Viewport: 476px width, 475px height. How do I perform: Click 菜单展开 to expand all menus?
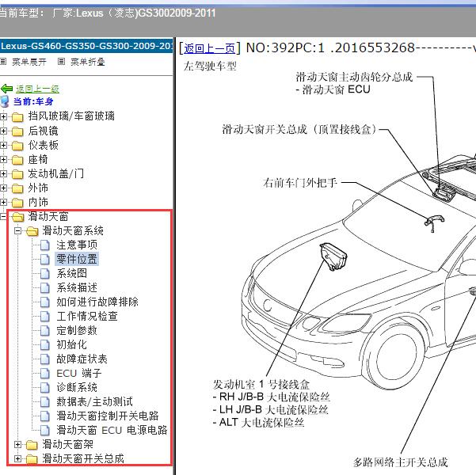[29, 62]
